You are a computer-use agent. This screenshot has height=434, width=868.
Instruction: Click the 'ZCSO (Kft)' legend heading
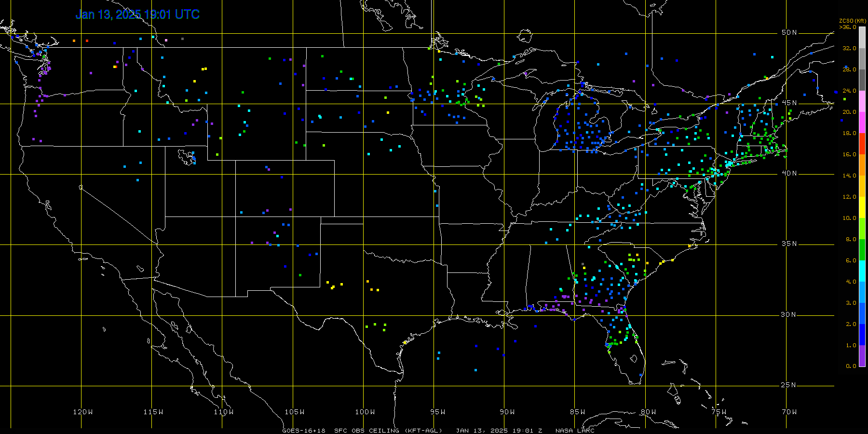pos(853,21)
